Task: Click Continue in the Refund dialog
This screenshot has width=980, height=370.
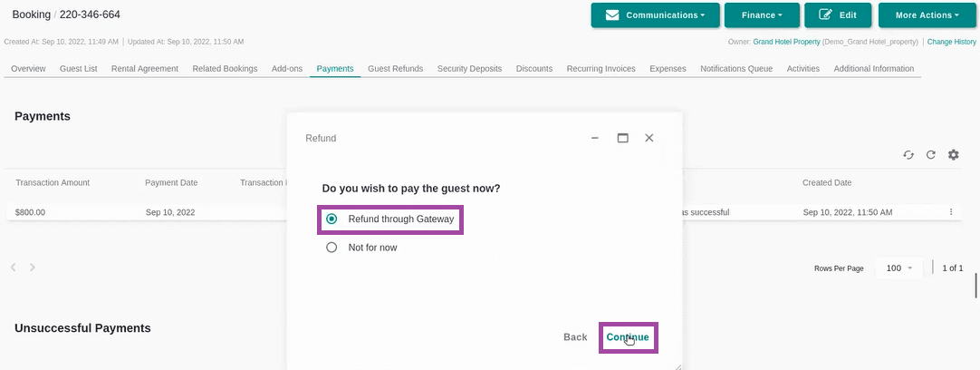Action: tap(628, 337)
